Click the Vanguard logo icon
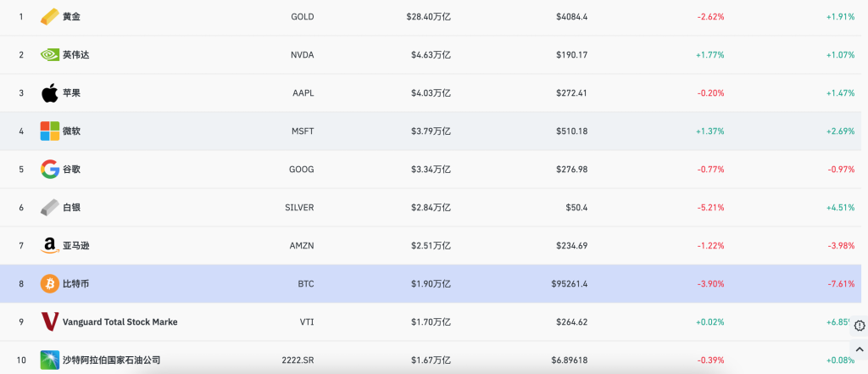Viewport: 868px width, 374px height. 50,322
